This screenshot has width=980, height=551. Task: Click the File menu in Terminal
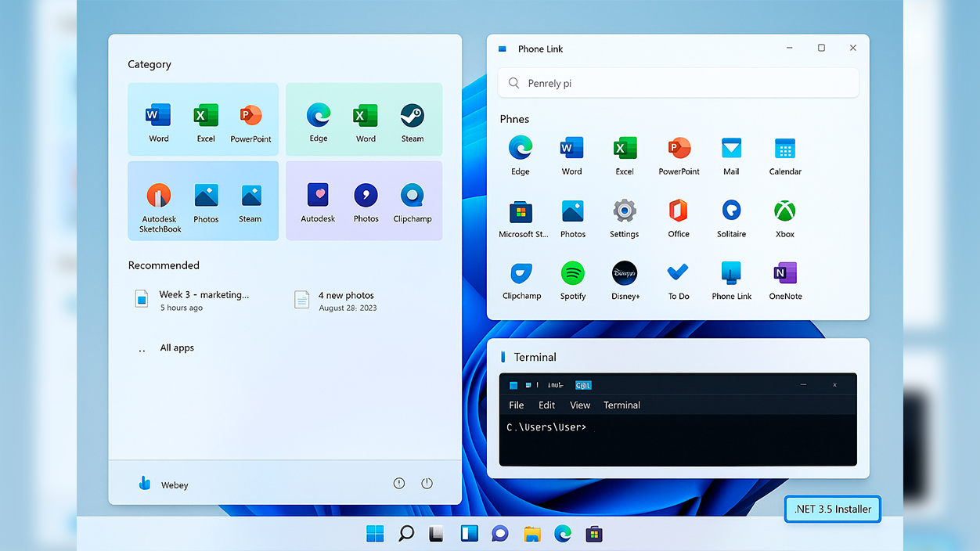point(517,405)
